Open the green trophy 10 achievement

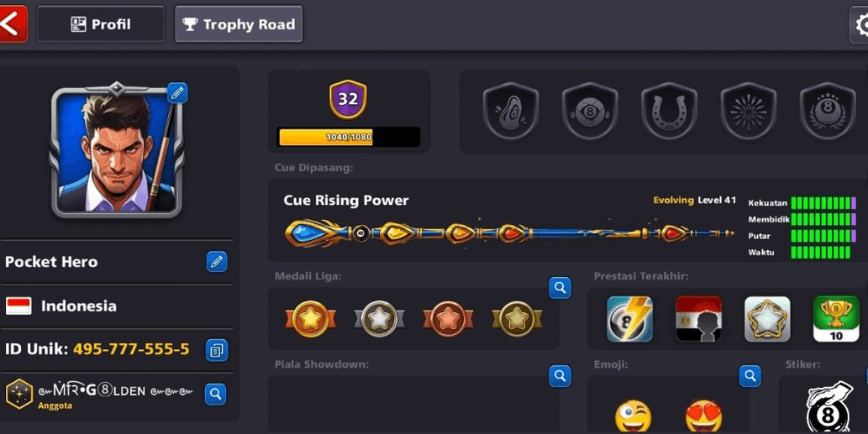tap(836, 319)
